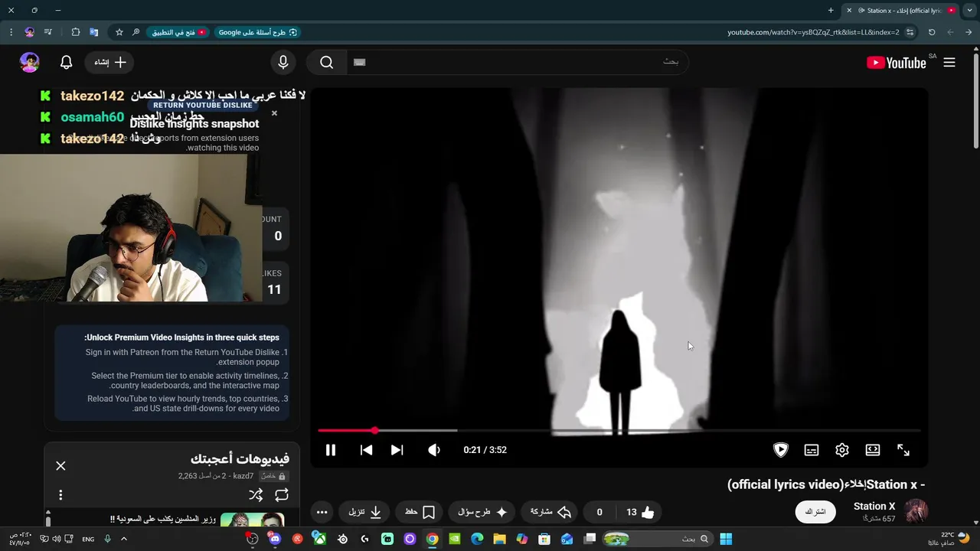The image size is (980, 551).
Task: Click فتح في التطبيق open-in-app chip
Action: [178, 32]
